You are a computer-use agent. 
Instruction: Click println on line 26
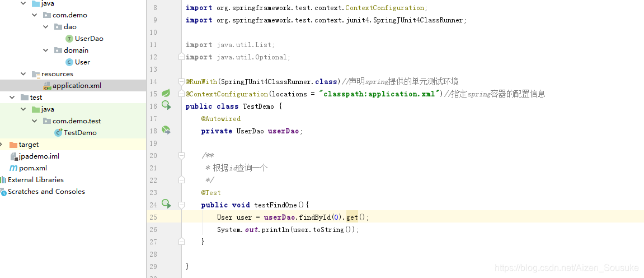[x=276, y=229]
